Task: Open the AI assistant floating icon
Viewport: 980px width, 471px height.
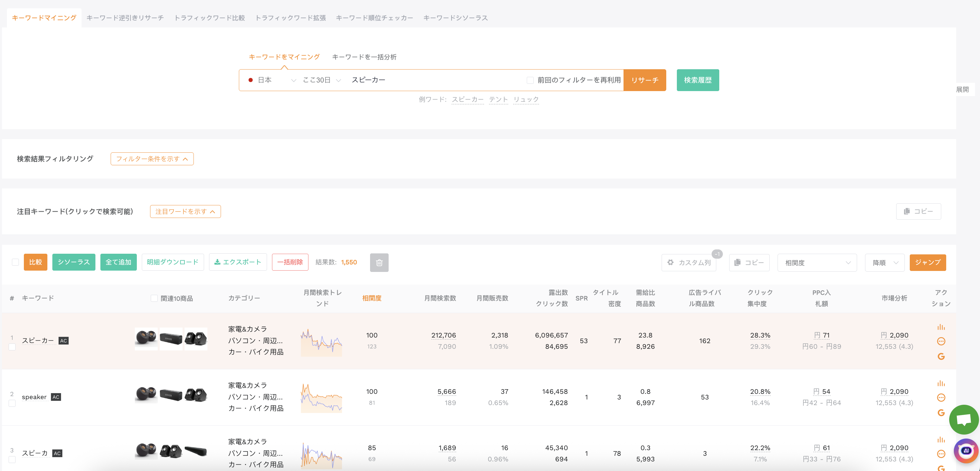Action: coord(966,451)
